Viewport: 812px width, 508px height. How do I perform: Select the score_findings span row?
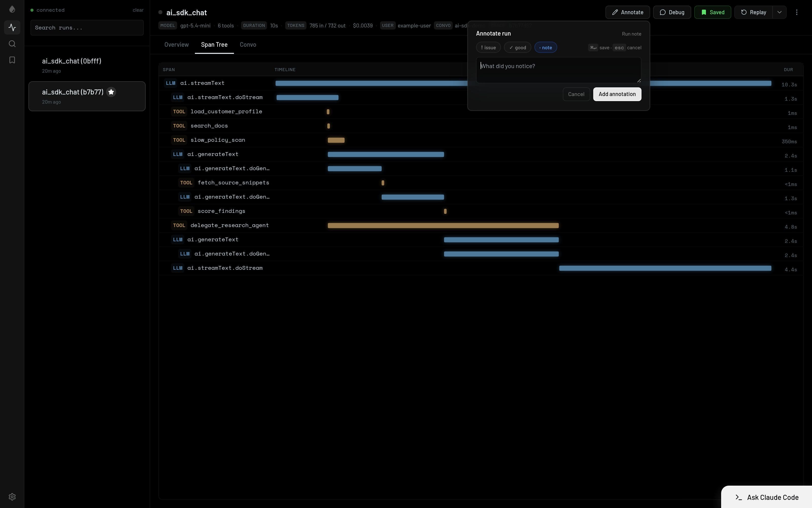(481, 211)
